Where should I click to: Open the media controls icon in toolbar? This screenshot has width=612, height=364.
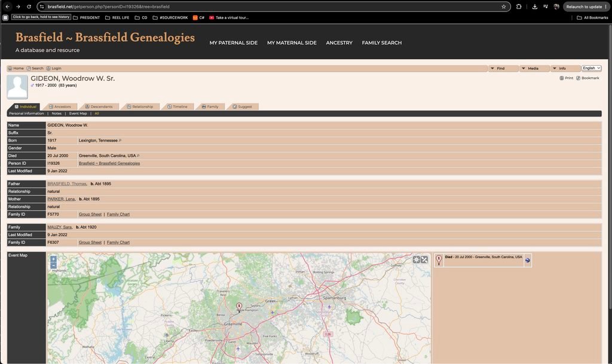coord(546,7)
